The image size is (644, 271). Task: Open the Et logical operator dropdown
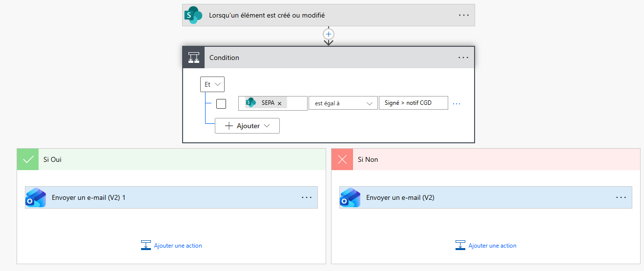pos(212,84)
